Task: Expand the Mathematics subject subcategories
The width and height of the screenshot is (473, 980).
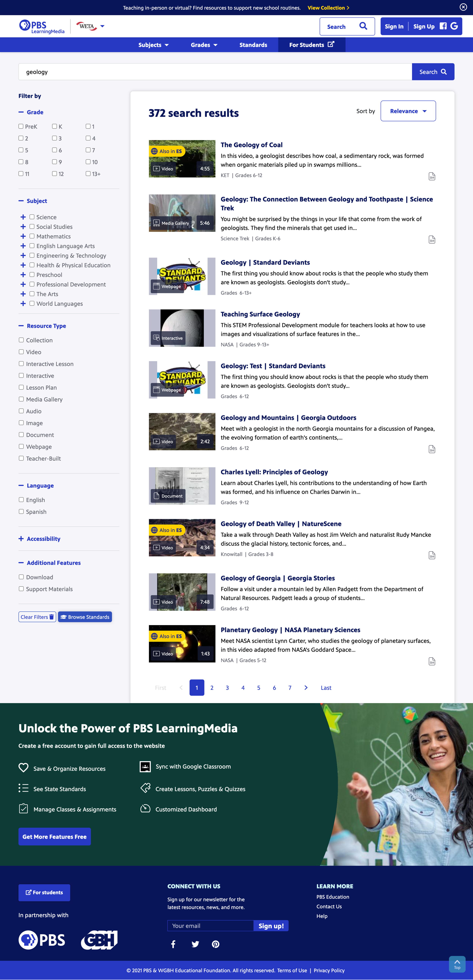Action: coord(23,236)
